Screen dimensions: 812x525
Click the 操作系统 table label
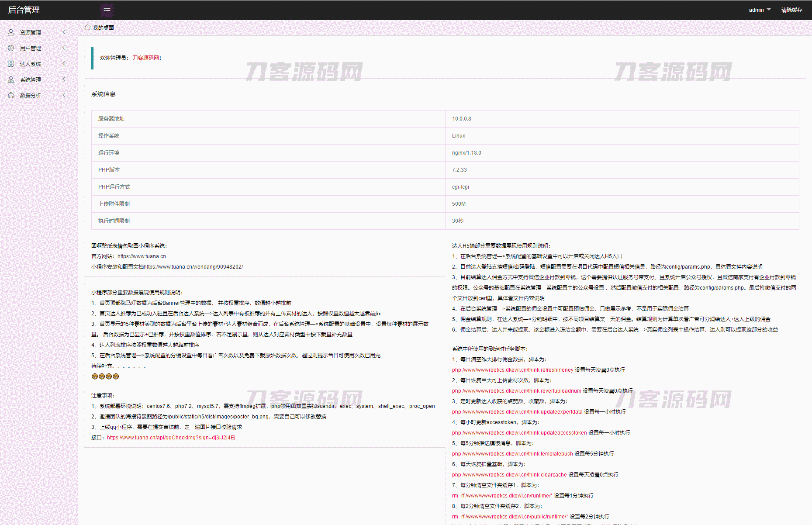coord(109,136)
